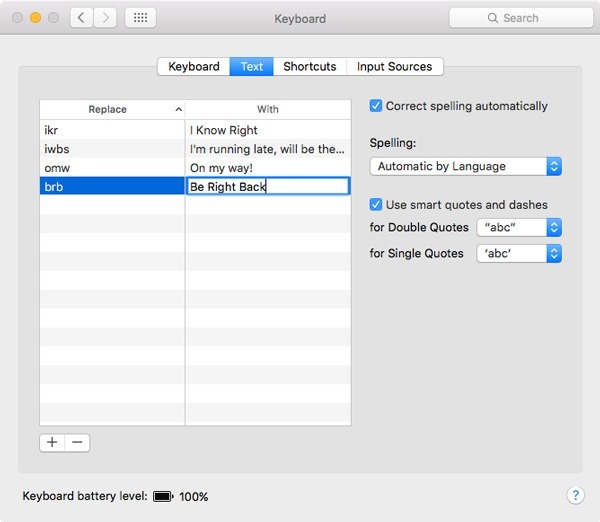This screenshot has height=522, width=600.
Task: Open the Double Quotes style dropdown
Action: (x=519, y=227)
